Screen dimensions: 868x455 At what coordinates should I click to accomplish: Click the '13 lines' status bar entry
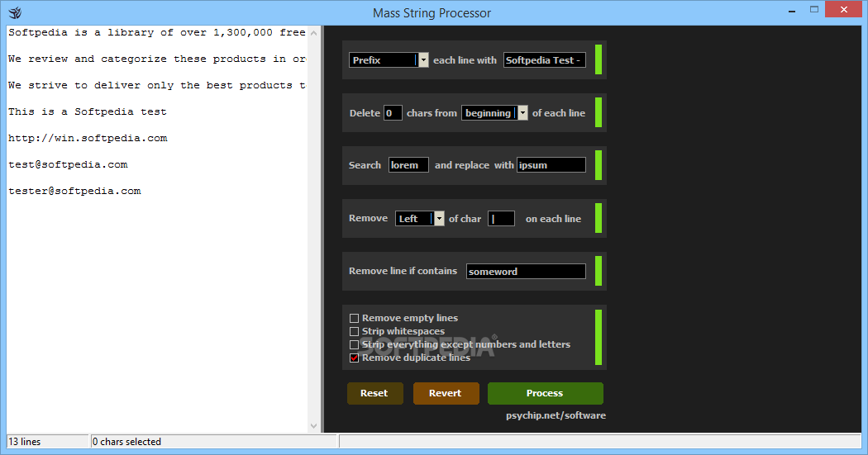(48, 442)
